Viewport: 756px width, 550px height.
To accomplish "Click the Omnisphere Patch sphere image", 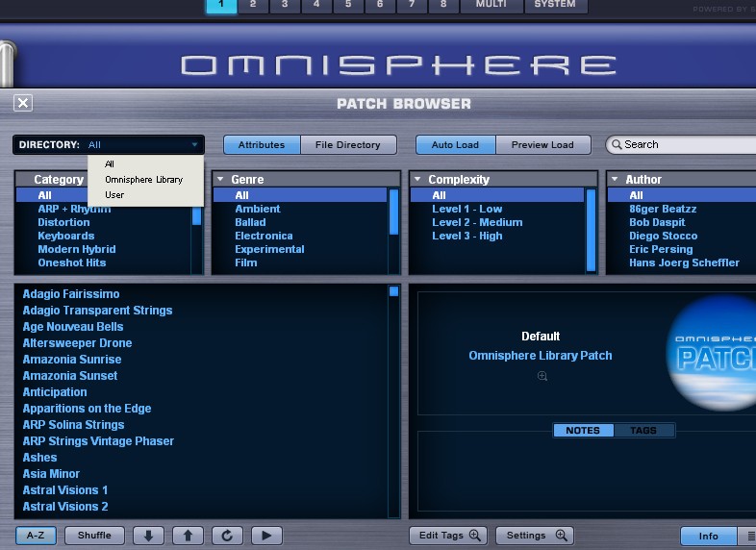I will click(x=711, y=353).
